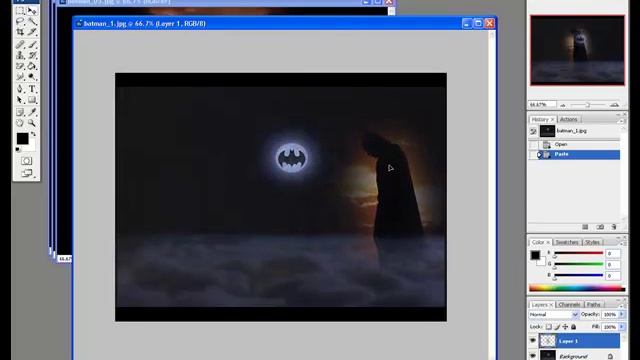
Task: Select the Eraser tool
Action: click(x=20, y=66)
